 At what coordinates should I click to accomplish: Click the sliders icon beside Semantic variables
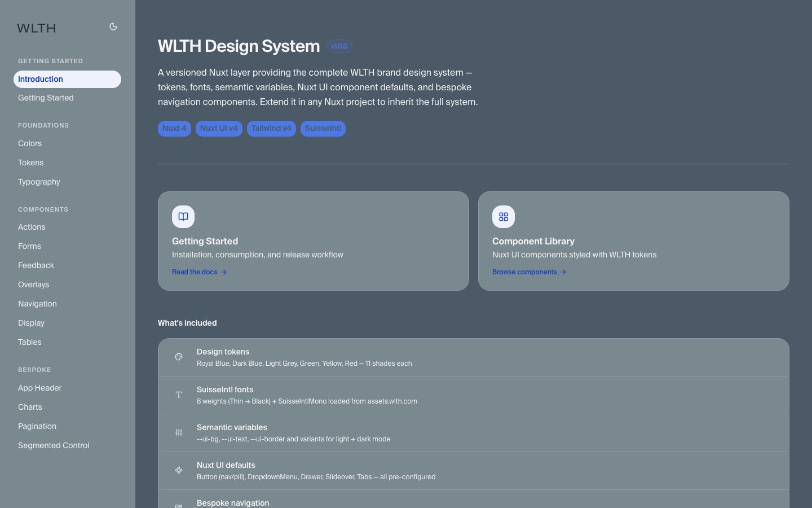pos(179,432)
